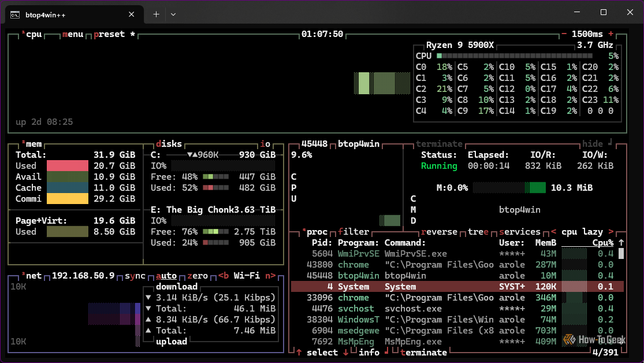The height and width of the screenshot is (363, 644).
Task: Click the Program column header
Action: coord(358,243)
